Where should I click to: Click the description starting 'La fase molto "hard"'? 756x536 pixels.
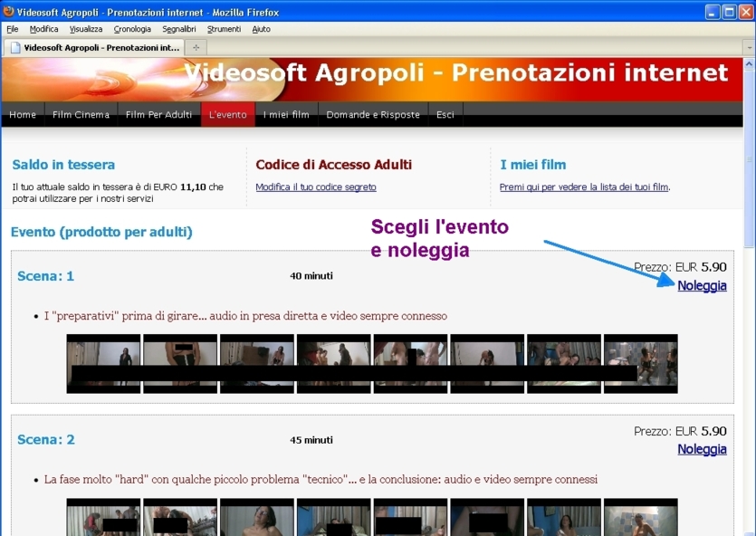click(321, 480)
